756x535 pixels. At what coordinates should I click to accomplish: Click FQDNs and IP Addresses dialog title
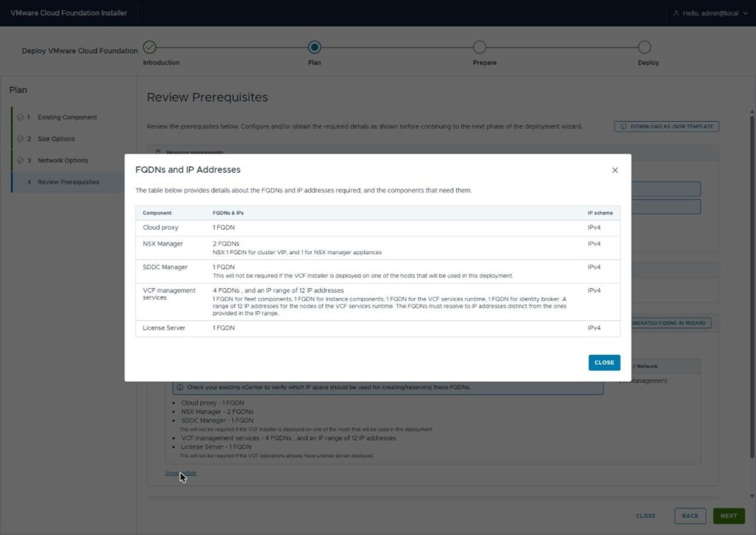click(188, 170)
